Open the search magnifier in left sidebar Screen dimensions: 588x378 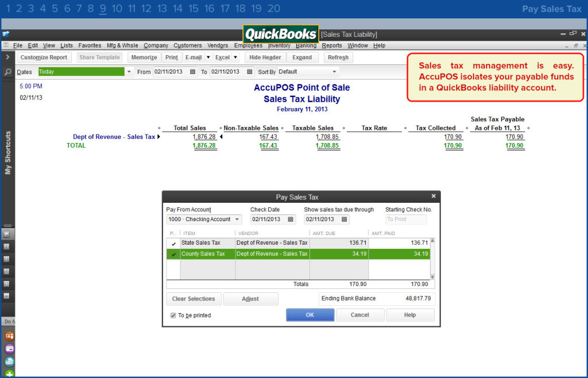(7, 72)
